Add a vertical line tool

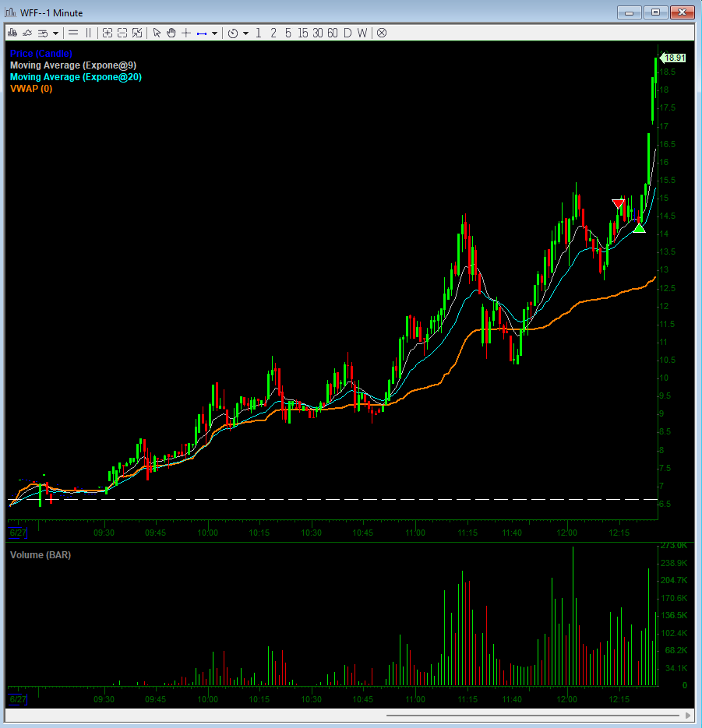point(88,33)
